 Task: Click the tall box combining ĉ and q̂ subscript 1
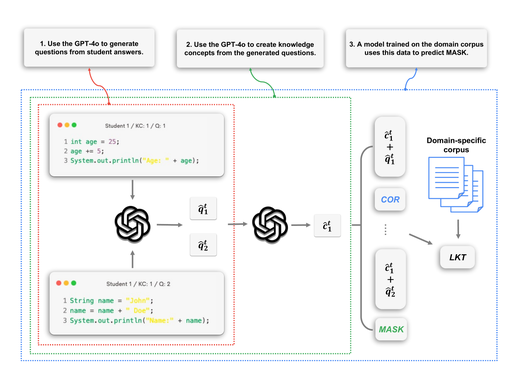coord(390,147)
